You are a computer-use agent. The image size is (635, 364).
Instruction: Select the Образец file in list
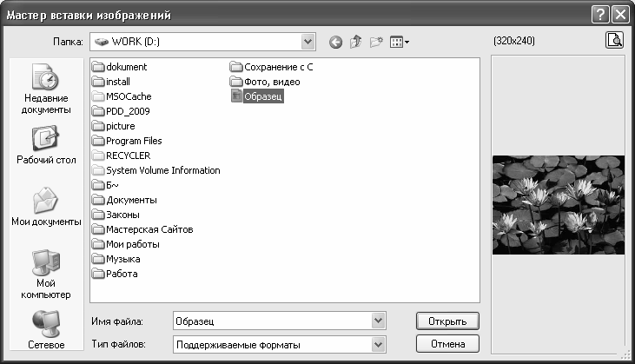pos(258,96)
